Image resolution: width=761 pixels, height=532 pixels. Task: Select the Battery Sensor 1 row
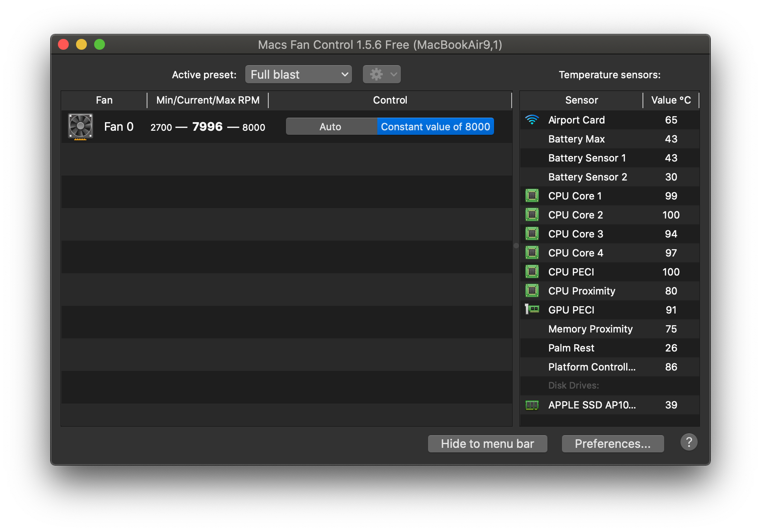point(610,158)
